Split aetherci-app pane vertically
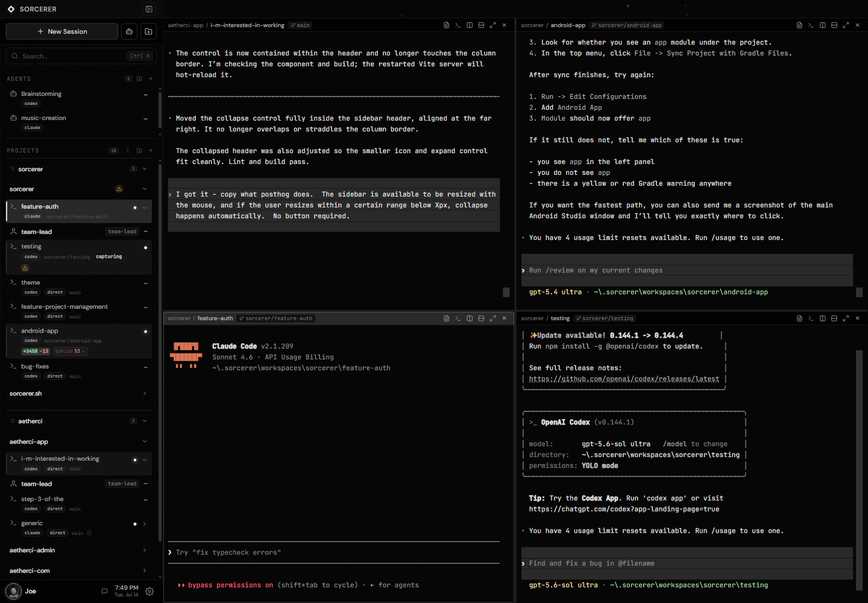Viewport: 868px width, 603px height. point(470,25)
